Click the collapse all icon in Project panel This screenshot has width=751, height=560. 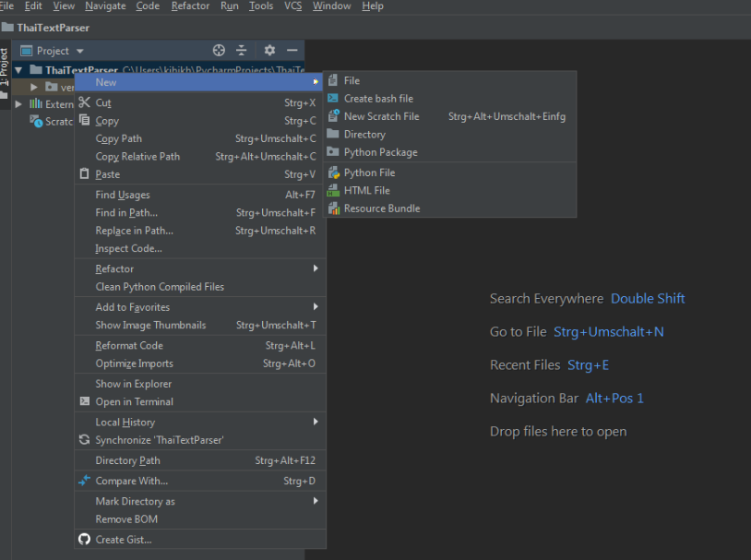pyautogui.click(x=242, y=51)
